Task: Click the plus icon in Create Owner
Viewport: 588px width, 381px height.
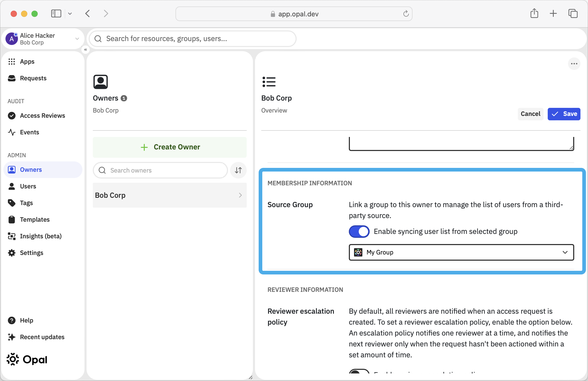Action: [144, 147]
